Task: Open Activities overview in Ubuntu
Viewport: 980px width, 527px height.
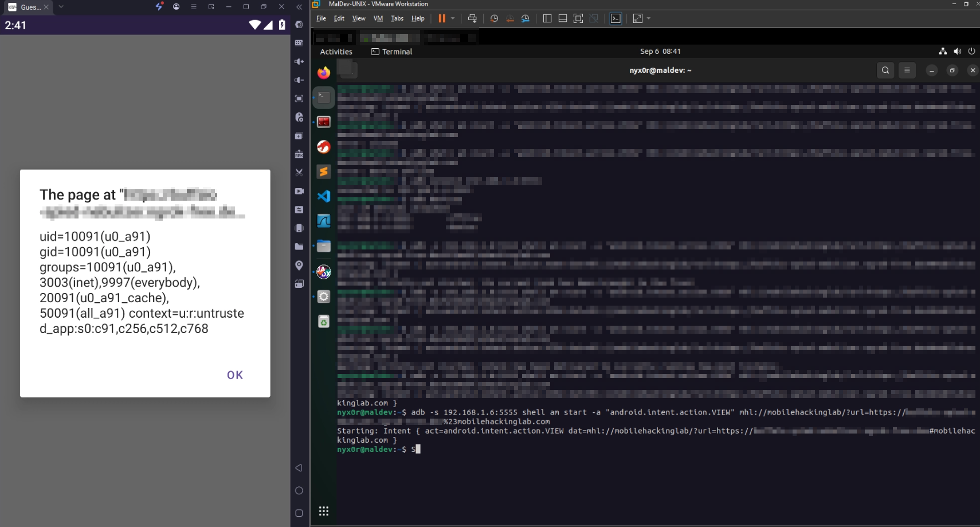Action: [336, 52]
